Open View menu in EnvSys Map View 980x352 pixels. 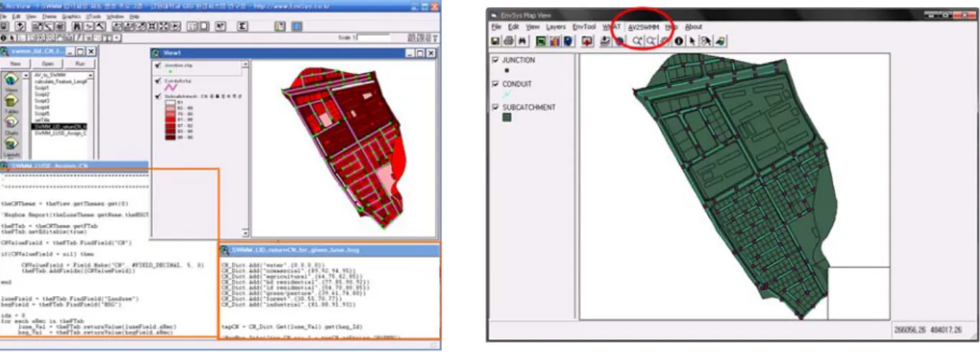point(533,27)
